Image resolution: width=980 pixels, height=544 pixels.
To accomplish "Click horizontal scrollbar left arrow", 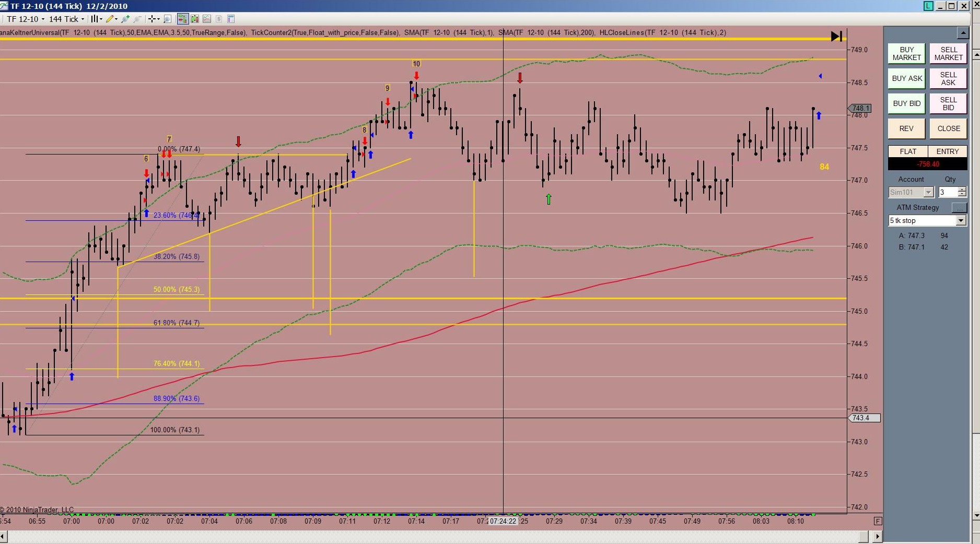I will click(3, 536).
